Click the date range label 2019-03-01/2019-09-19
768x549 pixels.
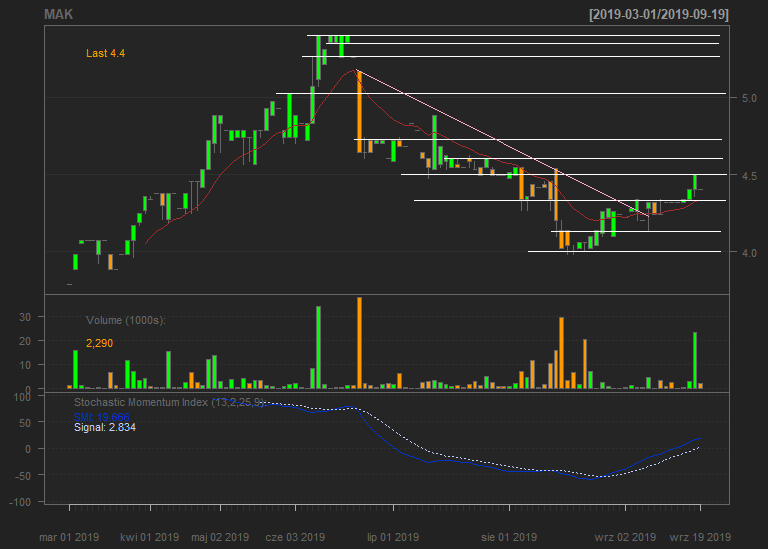point(659,14)
